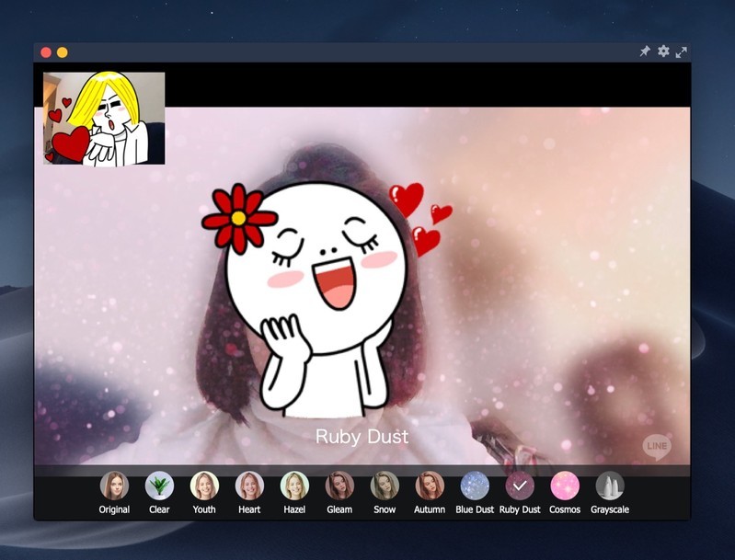This screenshot has height=560, width=735.
Task: Select the Hazel filter
Action: tap(294, 486)
